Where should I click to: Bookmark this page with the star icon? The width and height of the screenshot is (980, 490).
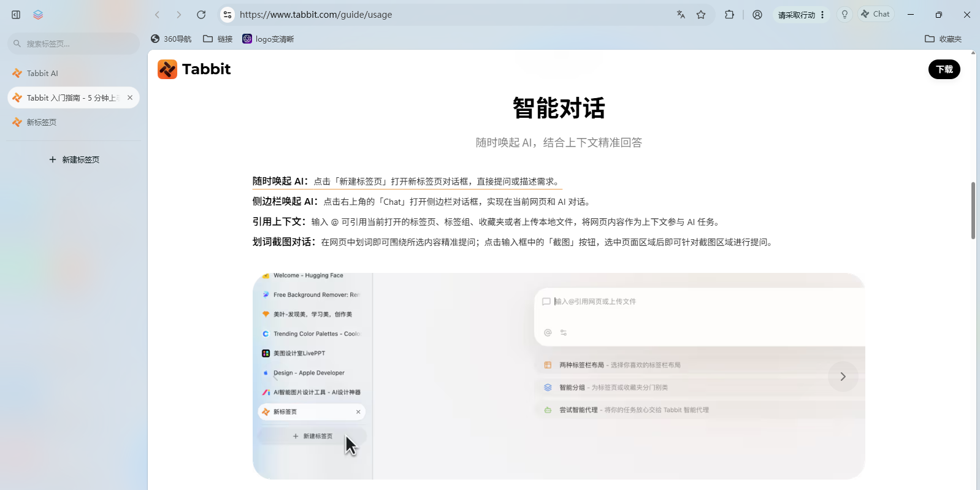[x=701, y=15]
